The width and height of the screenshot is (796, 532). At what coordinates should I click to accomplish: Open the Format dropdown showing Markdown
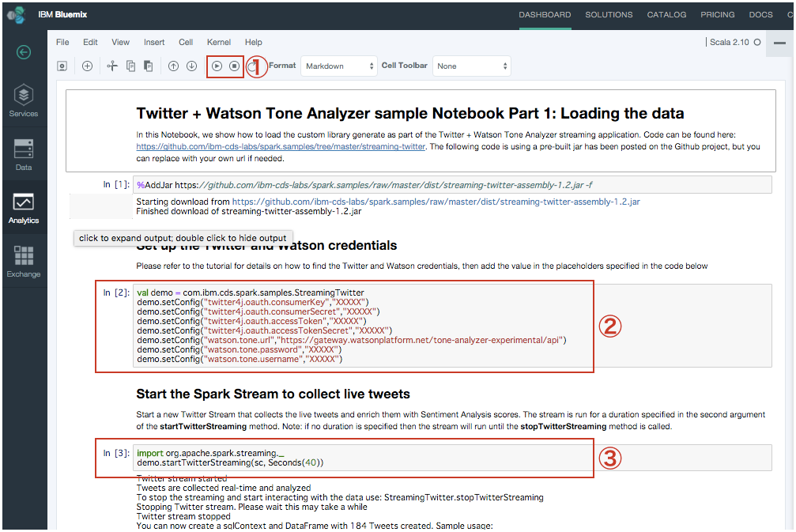tap(339, 66)
